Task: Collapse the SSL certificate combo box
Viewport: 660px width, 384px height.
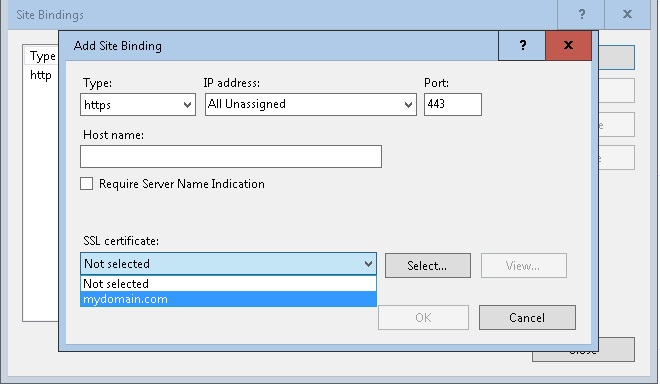Action: point(228,264)
